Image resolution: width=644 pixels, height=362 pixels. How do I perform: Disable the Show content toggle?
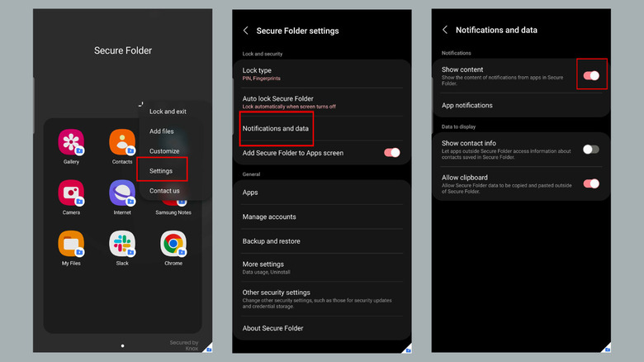tap(591, 75)
